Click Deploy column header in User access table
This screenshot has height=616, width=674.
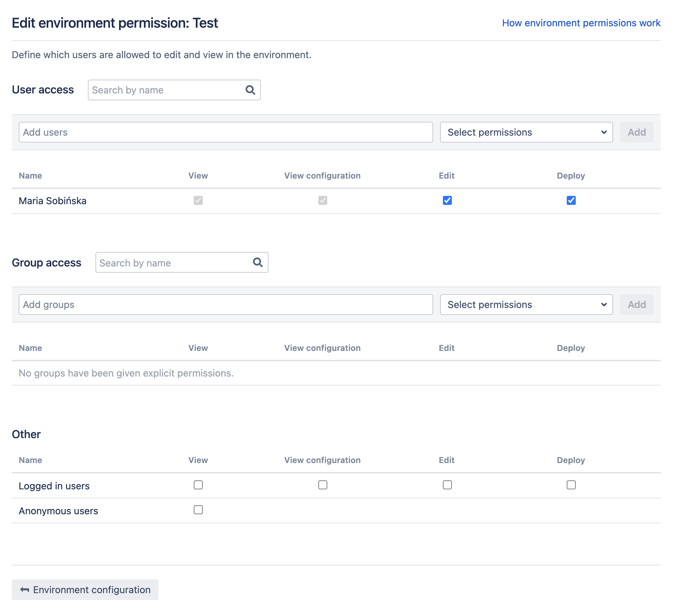[571, 176]
